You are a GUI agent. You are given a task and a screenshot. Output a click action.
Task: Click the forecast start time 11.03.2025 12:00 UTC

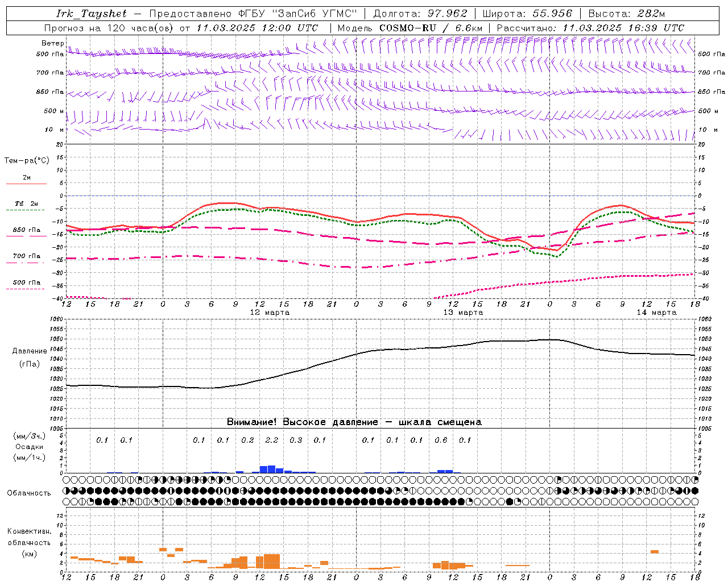point(257,28)
